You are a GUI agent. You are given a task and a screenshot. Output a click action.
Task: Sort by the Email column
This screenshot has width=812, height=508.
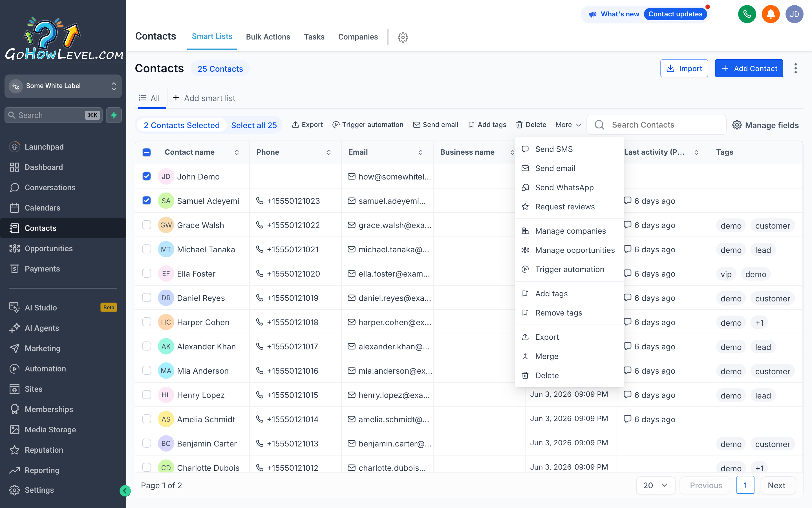point(420,152)
